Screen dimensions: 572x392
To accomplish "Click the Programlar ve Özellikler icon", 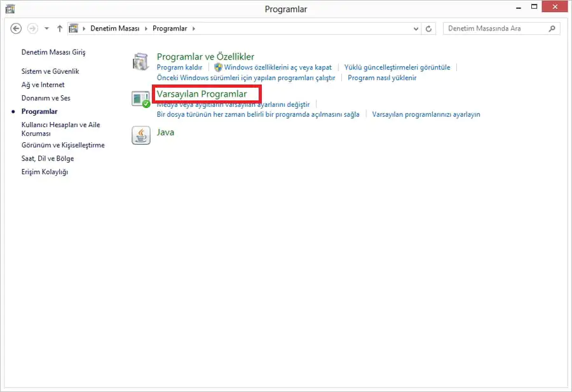I will click(140, 60).
